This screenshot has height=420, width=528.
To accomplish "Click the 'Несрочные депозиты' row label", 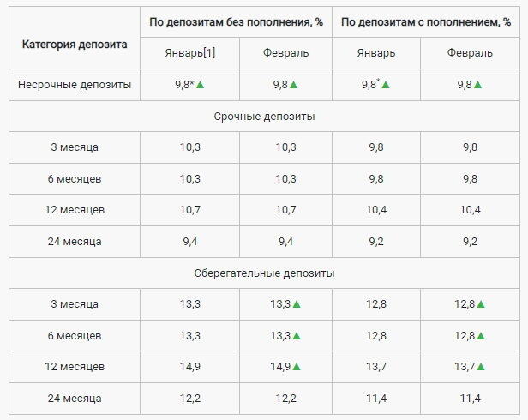I will pos(74,85).
